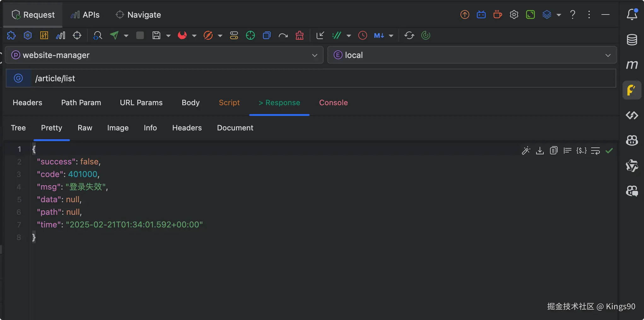This screenshot has height=320, width=644.
Task: Clear with the red broom icon
Action: coord(300,35)
